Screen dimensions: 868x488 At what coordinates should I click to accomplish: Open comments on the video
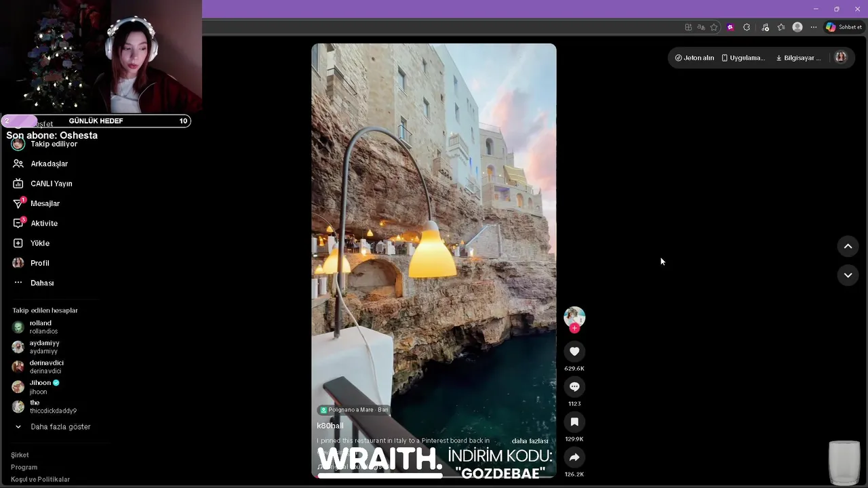[574, 386]
